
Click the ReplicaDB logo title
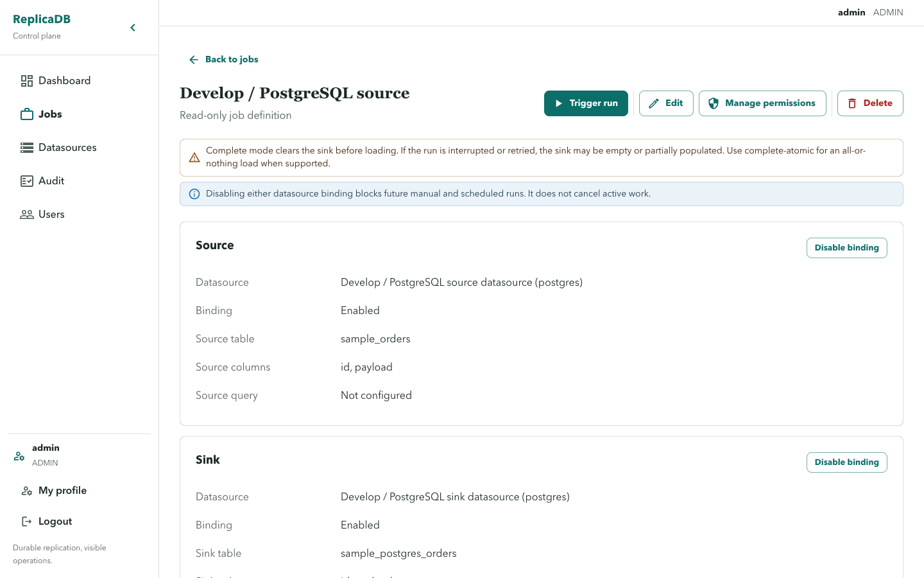tap(42, 19)
